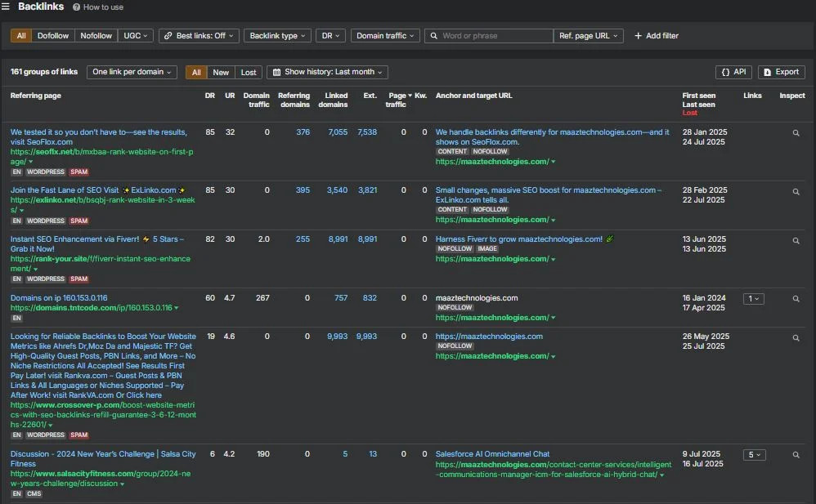This screenshot has height=504, width=816.
Task: Click the link icon in Best links
Action: 168,36
